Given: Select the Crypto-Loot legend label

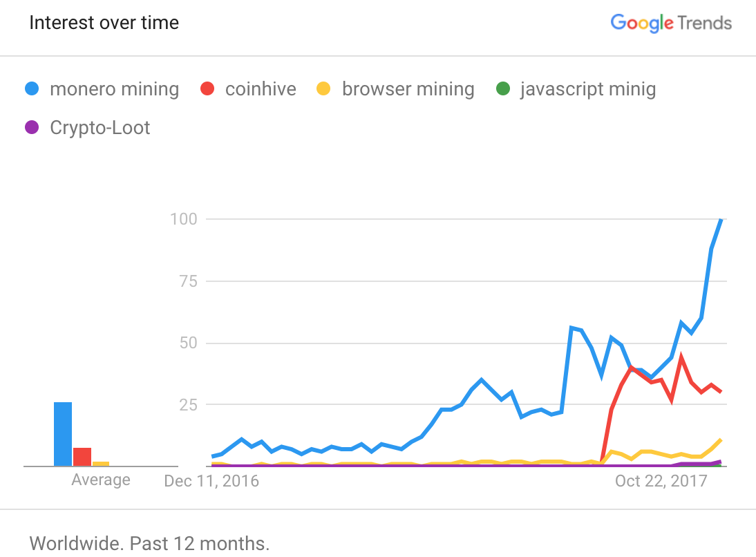Looking at the screenshot, I should point(100,128).
